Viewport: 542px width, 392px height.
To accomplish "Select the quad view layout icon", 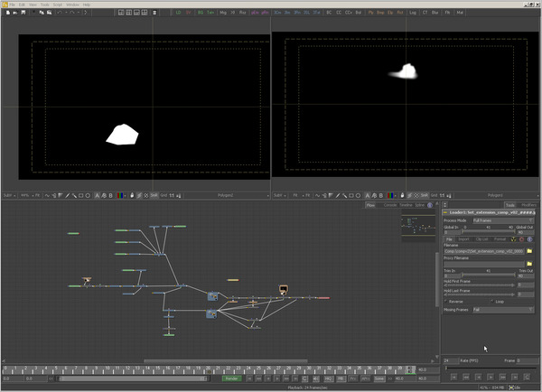I will (145, 13).
